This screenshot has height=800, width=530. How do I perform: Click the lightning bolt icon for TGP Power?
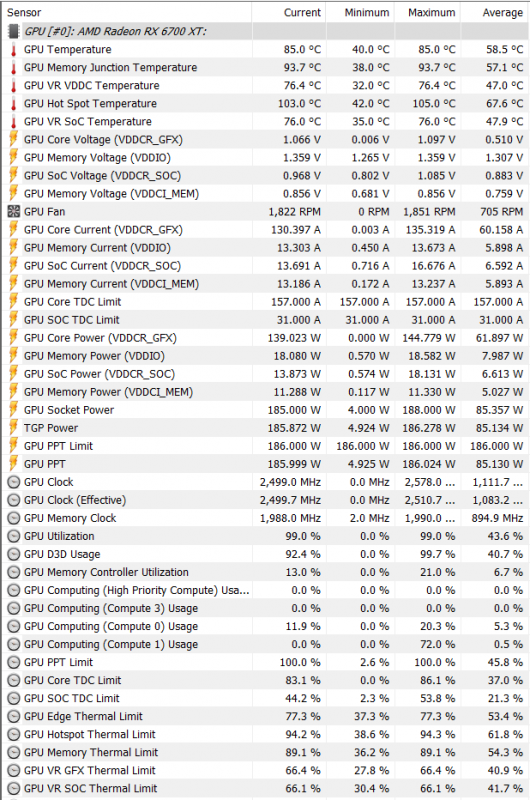(x=14, y=428)
